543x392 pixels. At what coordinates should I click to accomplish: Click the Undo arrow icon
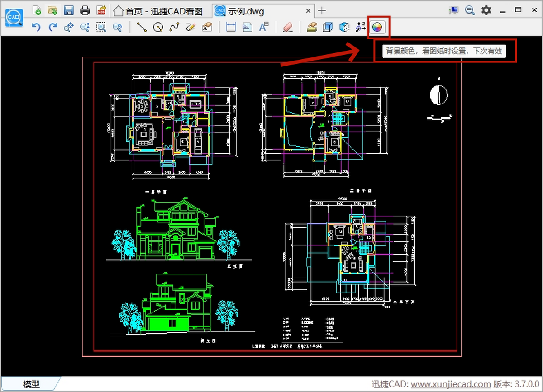pyautogui.click(x=36, y=28)
